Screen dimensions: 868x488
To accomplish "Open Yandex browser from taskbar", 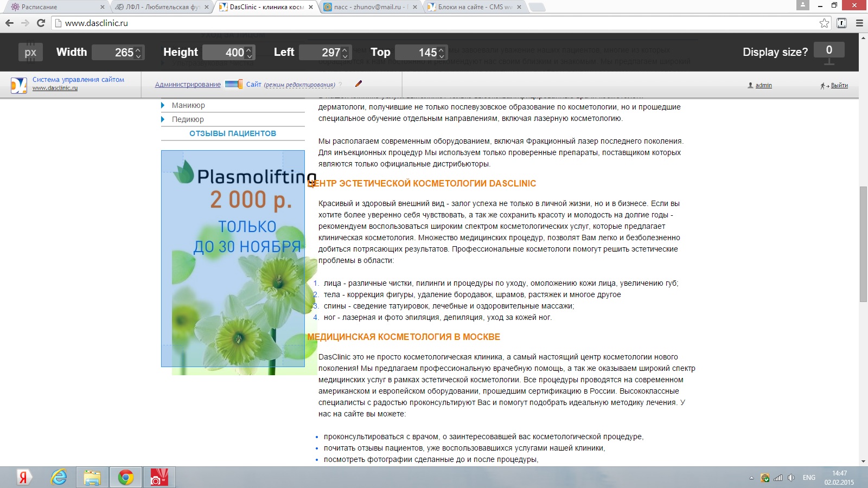I will [x=23, y=477].
